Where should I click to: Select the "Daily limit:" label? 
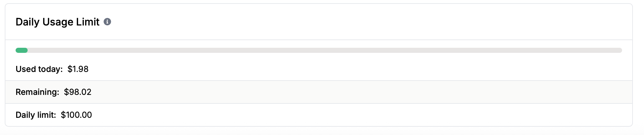[x=36, y=115]
